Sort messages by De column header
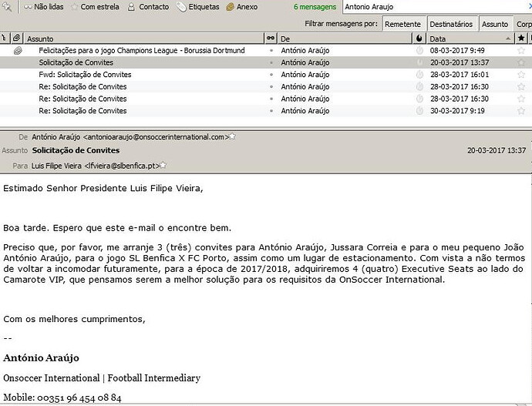 (x=345, y=39)
